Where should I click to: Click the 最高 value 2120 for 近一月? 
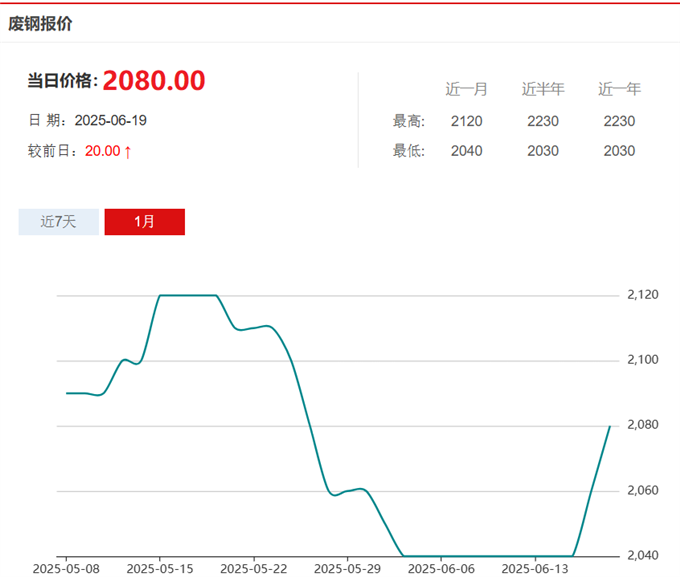pos(466,121)
